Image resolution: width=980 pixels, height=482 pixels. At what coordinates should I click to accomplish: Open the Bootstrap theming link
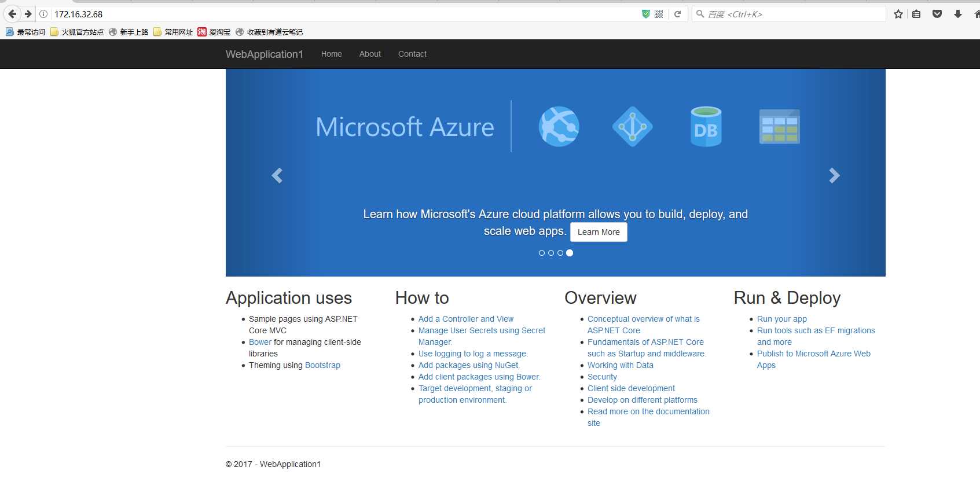(322, 365)
